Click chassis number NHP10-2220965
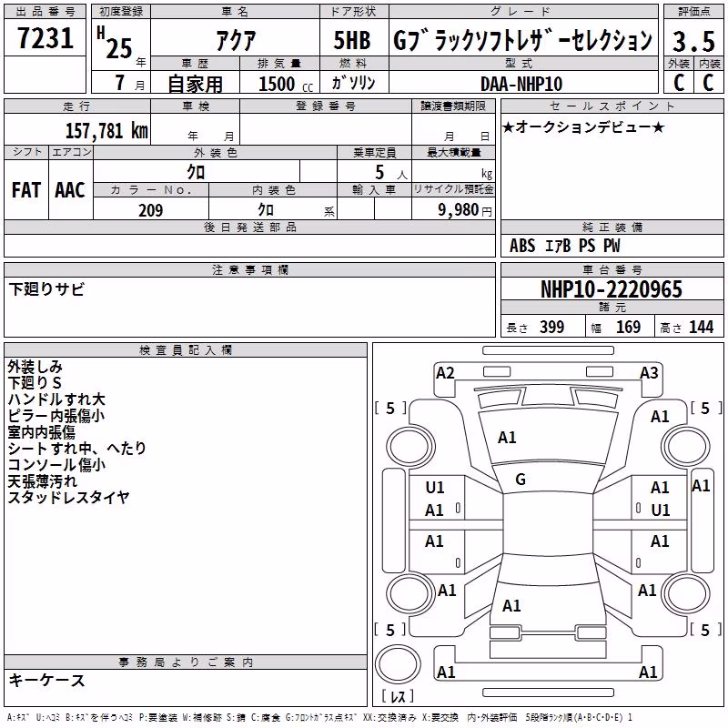The image size is (728, 728). (x=612, y=289)
